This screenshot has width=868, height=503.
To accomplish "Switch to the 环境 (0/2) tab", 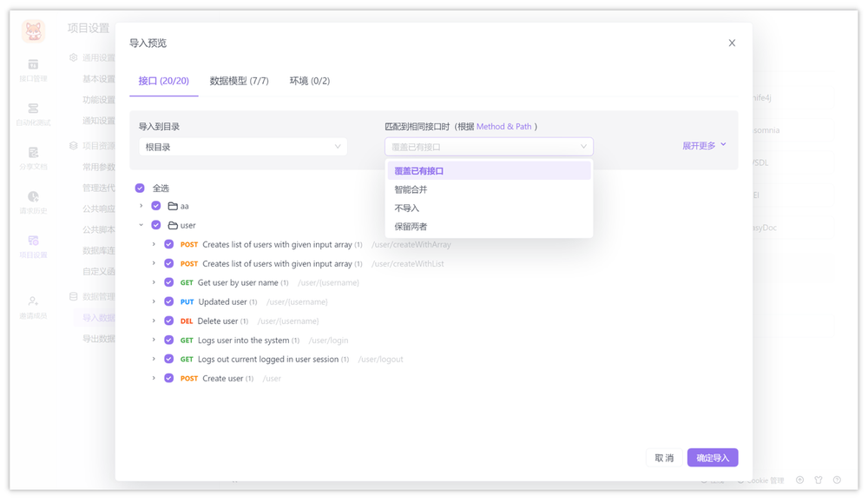I will click(x=310, y=80).
